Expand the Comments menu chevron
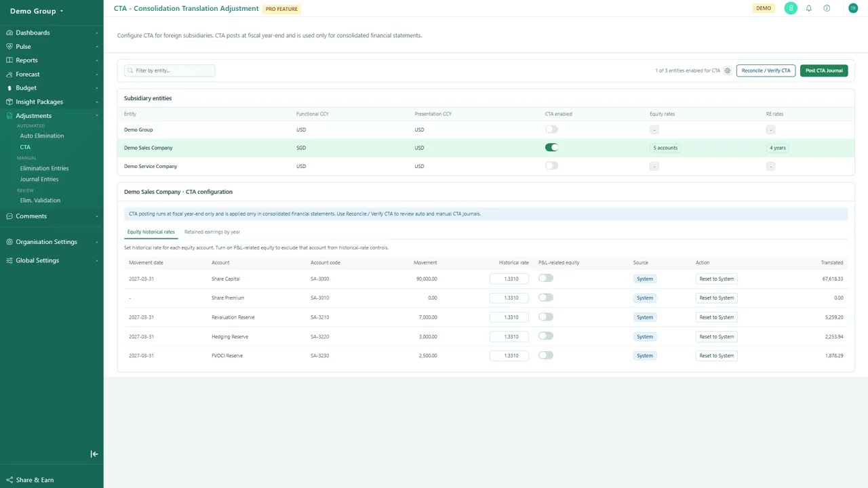This screenshot has width=868, height=488. pos(97,216)
